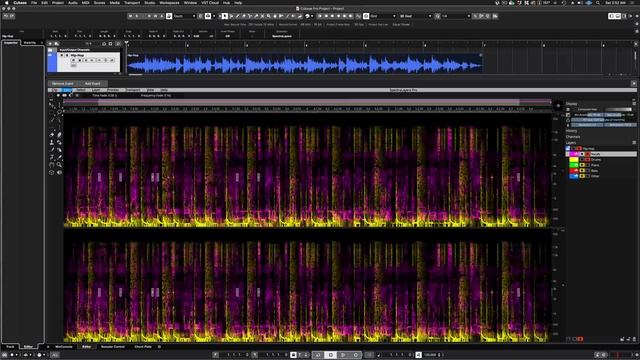Adjust the Composite View brightness slider
This screenshot has height=360, width=640.
coord(618,109)
